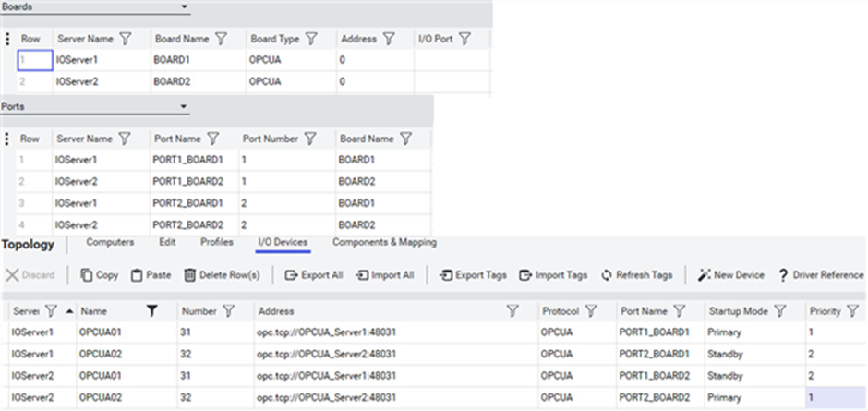Viewport: 868px width, 411px height.
Task: Open the Boards grid three-dots menu
Action: tap(7, 39)
